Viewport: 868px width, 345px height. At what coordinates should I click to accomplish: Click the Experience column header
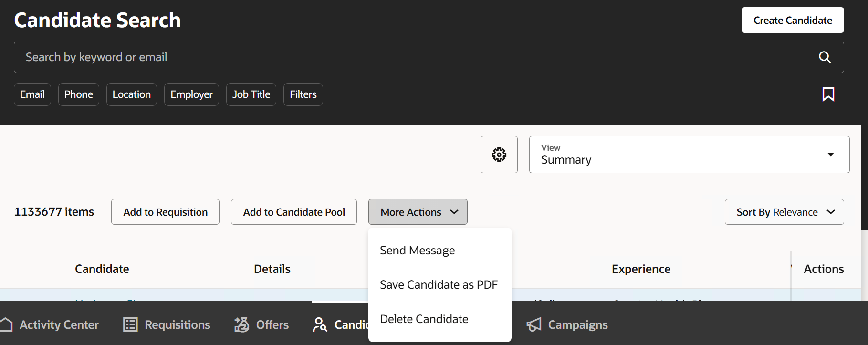pyautogui.click(x=641, y=269)
